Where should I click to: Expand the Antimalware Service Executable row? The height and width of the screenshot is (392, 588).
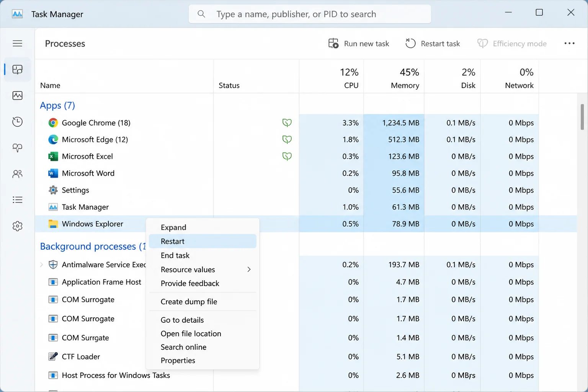pyautogui.click(x=41, y=265)
